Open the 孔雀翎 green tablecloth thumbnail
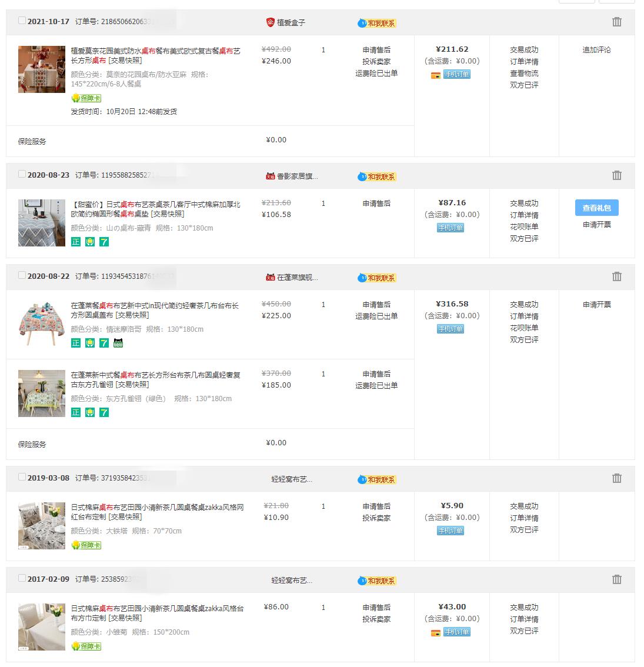 42,393
